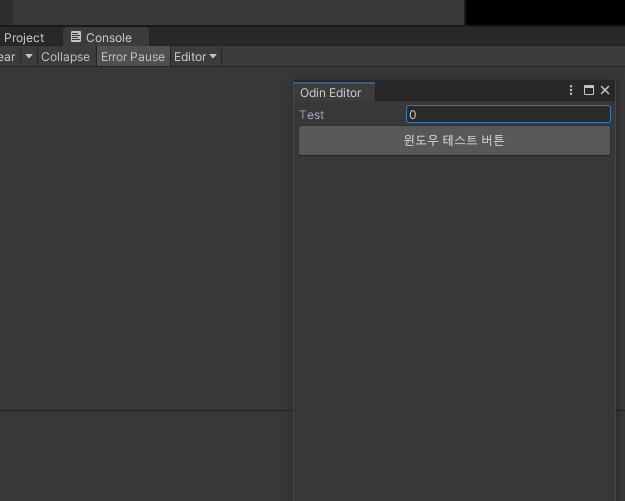Toggle Collapse in Console toolbar

[65, 57]
